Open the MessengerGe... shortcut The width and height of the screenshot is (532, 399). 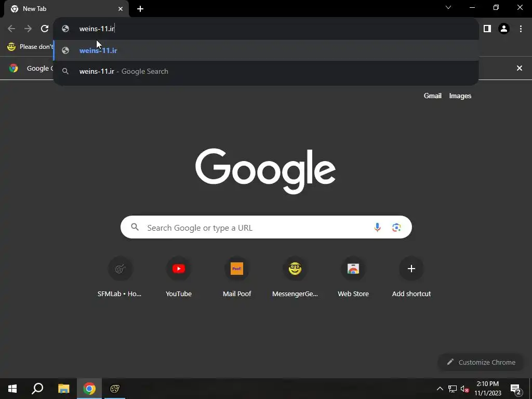(x=295, y=277)
